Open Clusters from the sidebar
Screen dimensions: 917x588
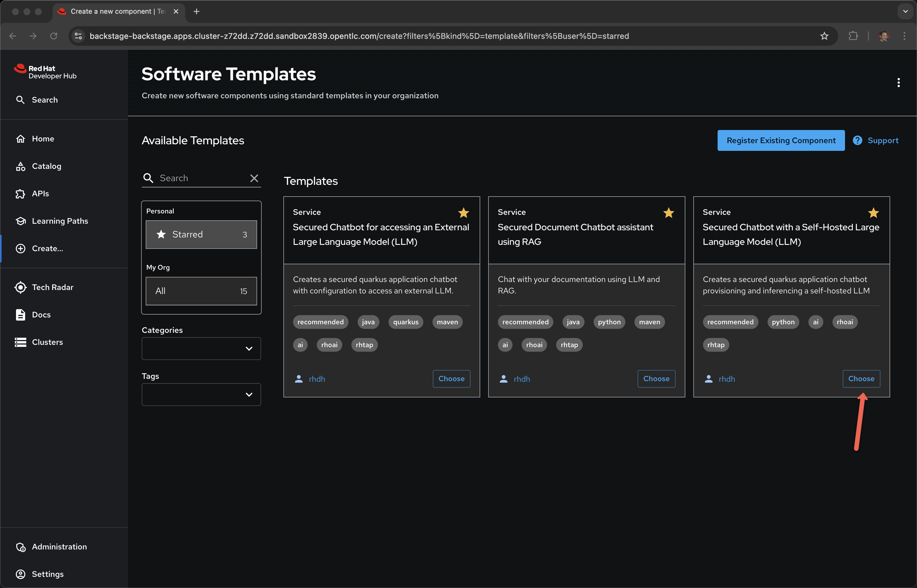click(x=47, y=342)
